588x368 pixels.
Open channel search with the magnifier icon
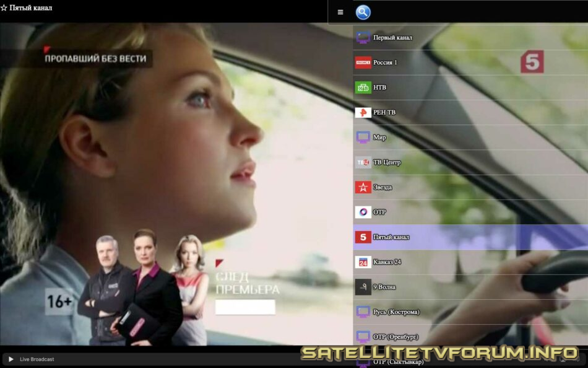click(363, 12)
